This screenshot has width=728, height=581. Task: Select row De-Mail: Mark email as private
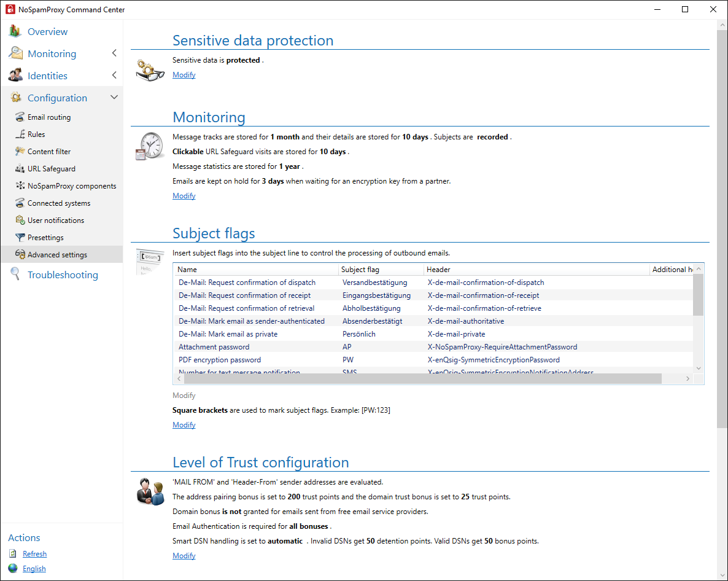coord(433,334)
